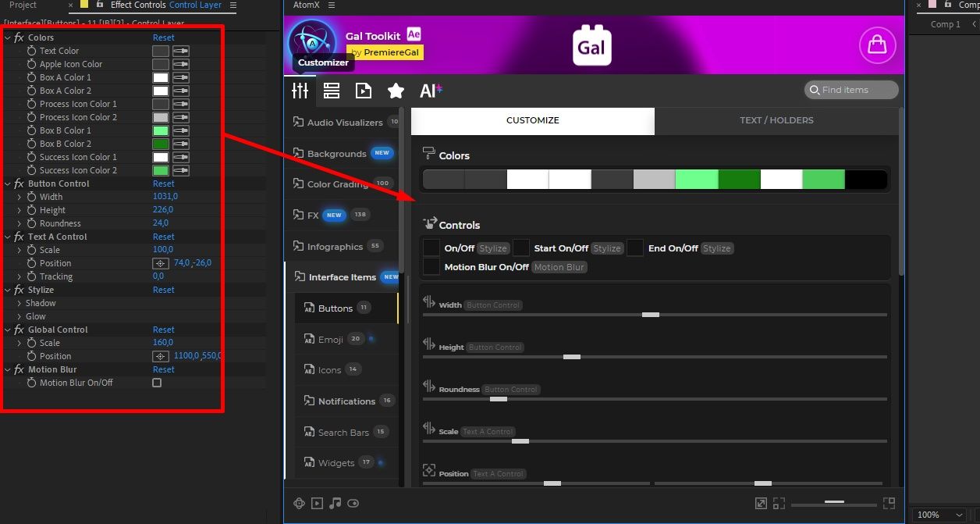Open the Favorites star tab
The width and height of the screenshot is (980, 524).
pyautogui.click(x=396, y=90)
